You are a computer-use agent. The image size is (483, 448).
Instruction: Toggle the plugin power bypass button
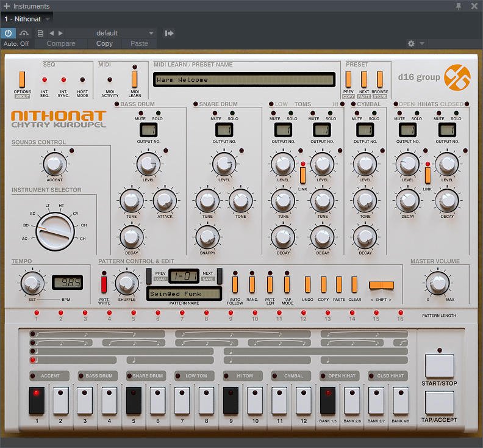[8, 33]
